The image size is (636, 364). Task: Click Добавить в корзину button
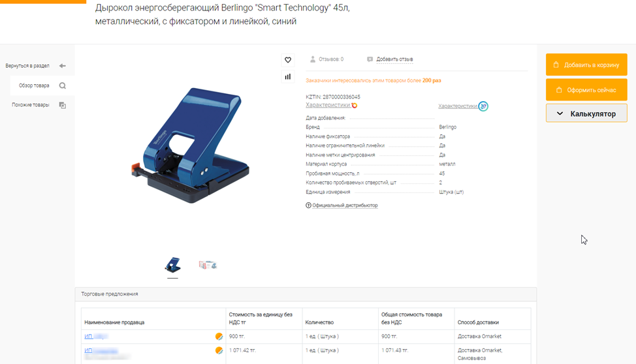(x=586, y=65)
